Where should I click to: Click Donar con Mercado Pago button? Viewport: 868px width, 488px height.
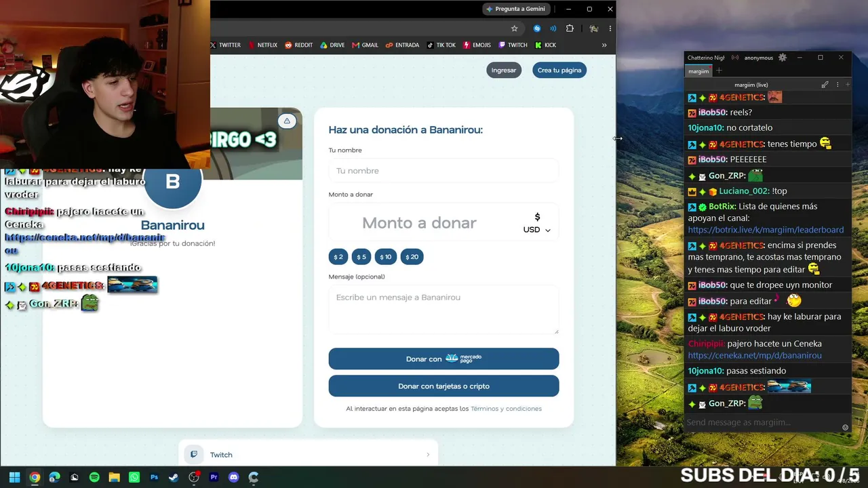tap(443, 359)
